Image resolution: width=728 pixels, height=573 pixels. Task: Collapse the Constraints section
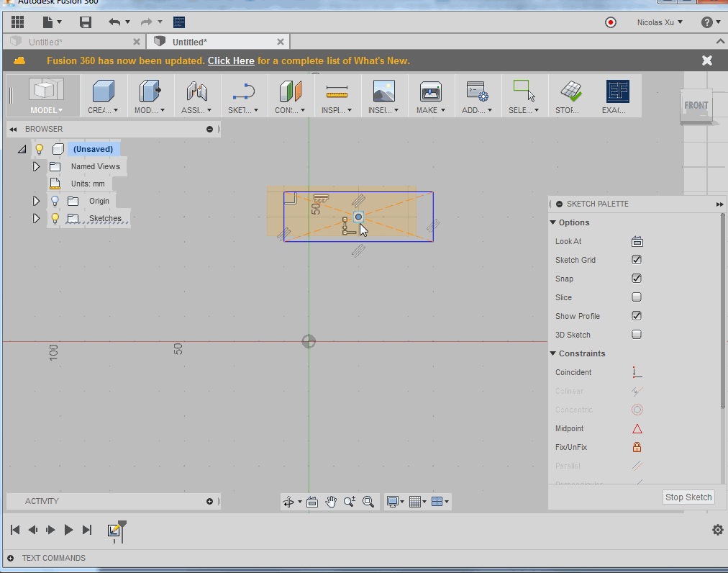click(x=553, y=353)
